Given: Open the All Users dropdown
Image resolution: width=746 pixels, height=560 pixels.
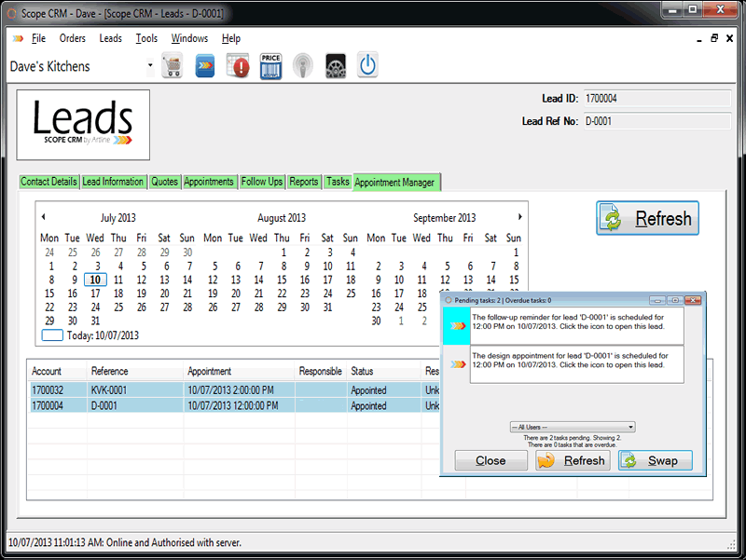Looking at the screenshot, I should pyautogui.click(x=572, y=427).
